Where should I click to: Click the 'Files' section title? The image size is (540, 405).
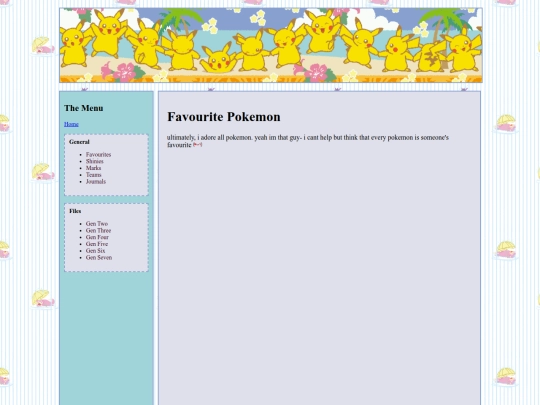coord(75,211)
